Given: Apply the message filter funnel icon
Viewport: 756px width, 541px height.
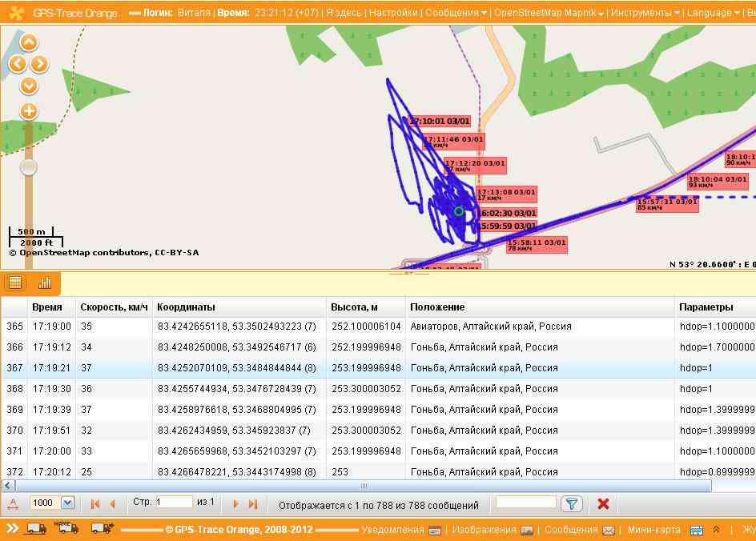Looking at the screenshot, I should click(570, 503).
